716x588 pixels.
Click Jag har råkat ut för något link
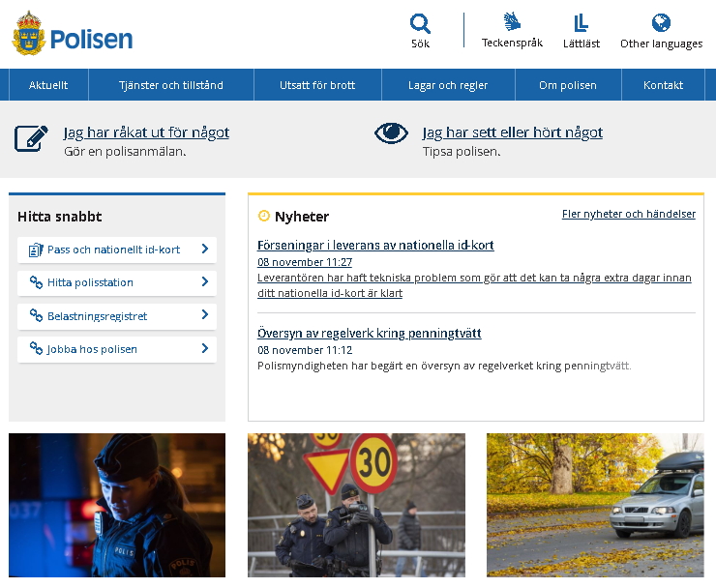point(146,132)
